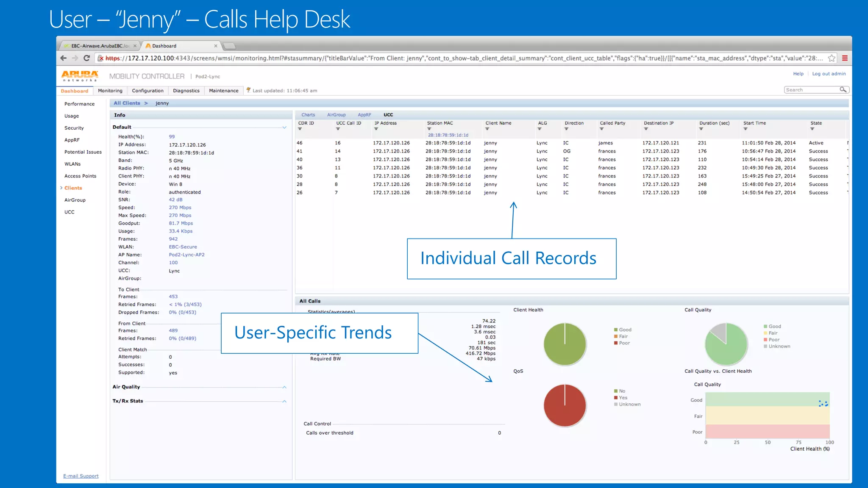Click Log out admin link
This screenshot has height=488, width=868.
pos(829,74)
